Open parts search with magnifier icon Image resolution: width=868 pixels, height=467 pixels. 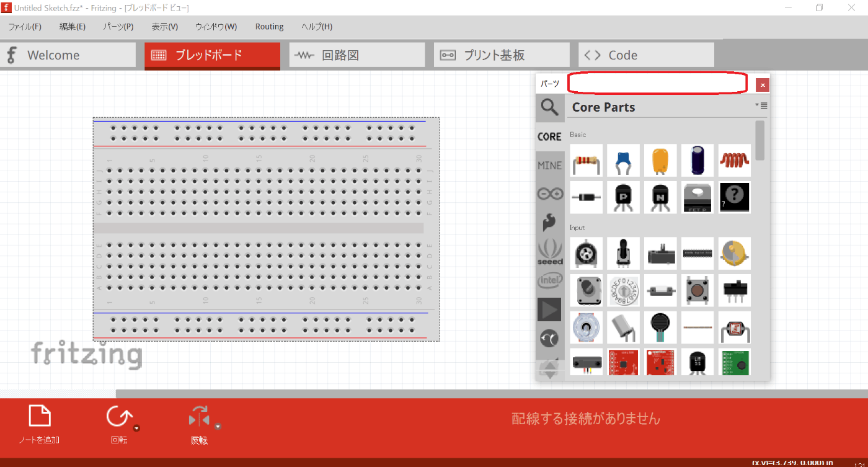click(x=550, y=108)
